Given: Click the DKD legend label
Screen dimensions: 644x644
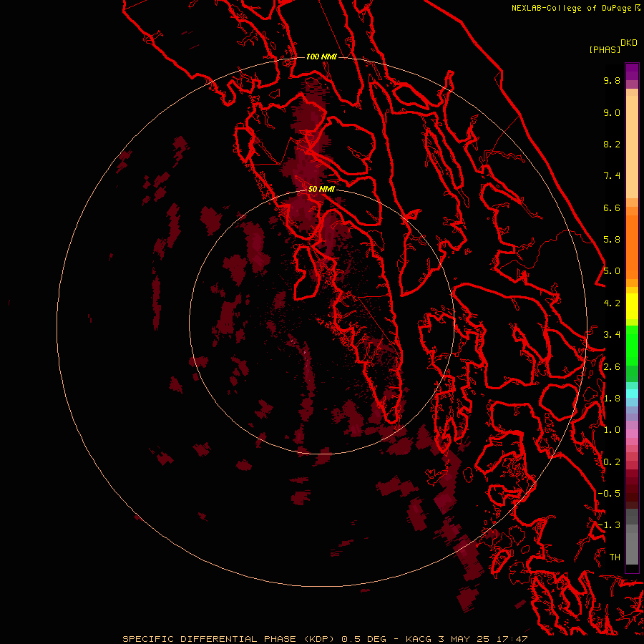Looking at the screenshot, I should click(x=629, y=43).
